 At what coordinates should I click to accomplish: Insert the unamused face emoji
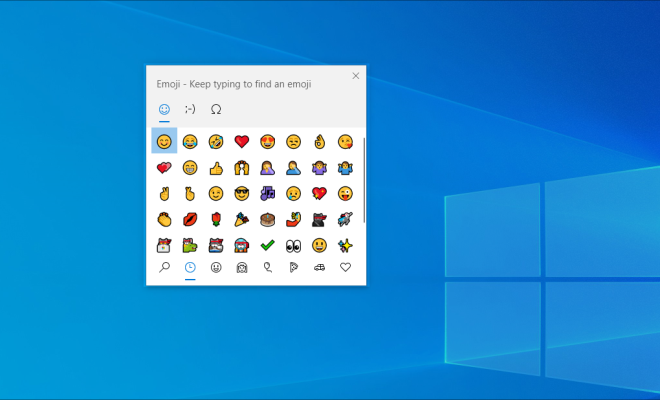[x=293, y=141]
